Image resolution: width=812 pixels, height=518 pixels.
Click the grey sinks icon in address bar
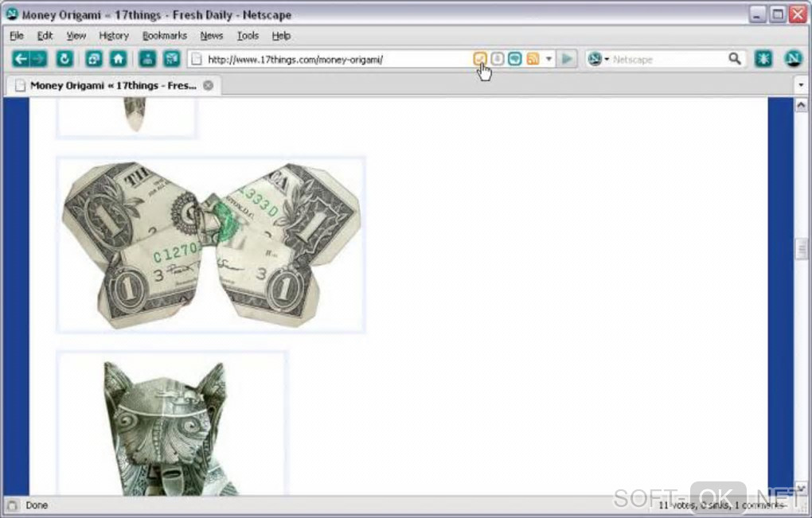[497, 58]
